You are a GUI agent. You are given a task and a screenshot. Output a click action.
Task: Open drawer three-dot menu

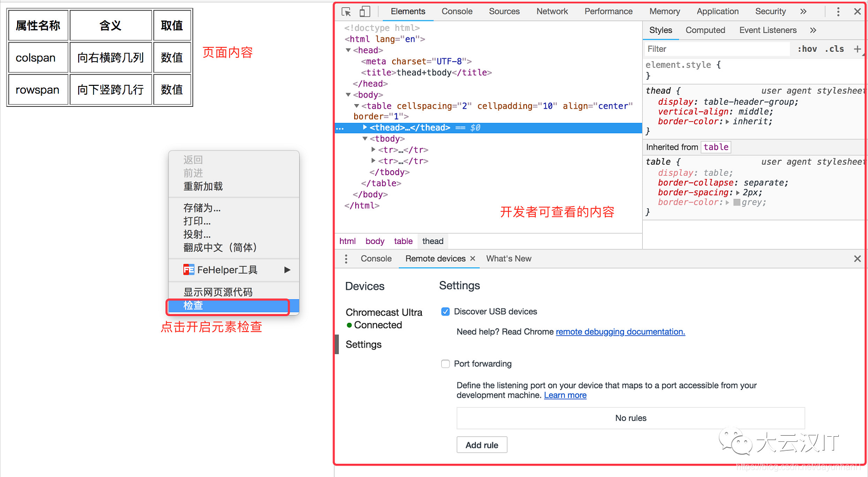click(x=346, y=259)
